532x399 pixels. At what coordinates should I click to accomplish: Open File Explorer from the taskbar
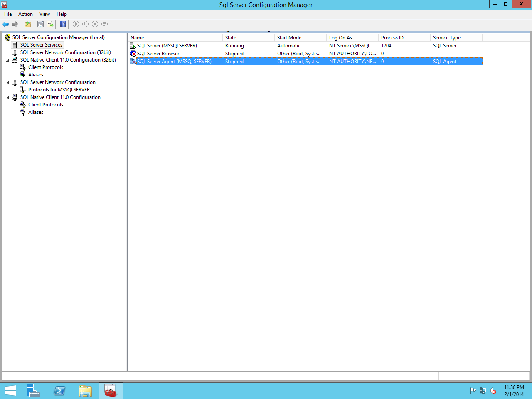85,391
